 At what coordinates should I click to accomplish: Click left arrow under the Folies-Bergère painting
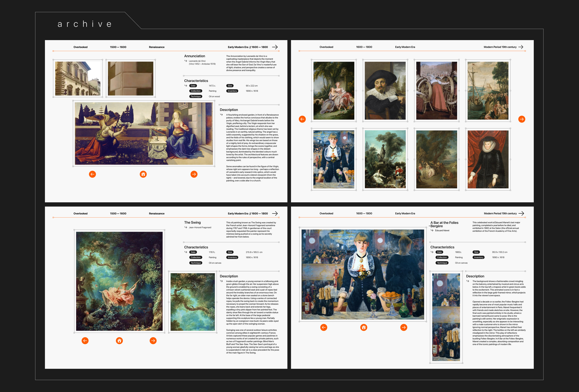324,327
